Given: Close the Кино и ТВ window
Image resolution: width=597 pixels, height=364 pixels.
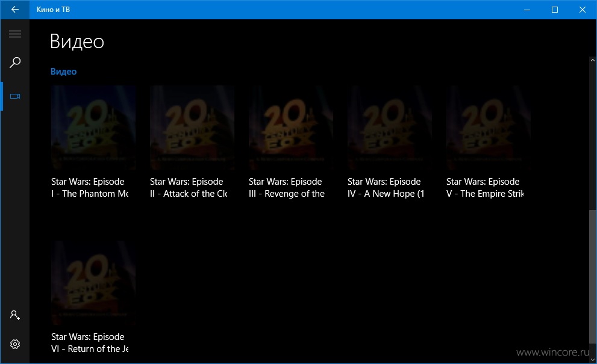Looking at the screenshot, I should (583, 10).
